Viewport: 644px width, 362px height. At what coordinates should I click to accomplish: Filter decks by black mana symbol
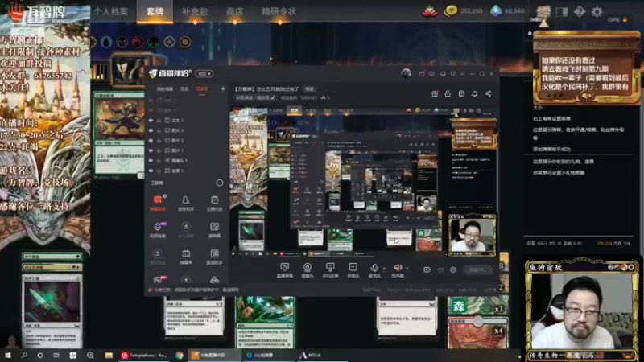(122, 42)
